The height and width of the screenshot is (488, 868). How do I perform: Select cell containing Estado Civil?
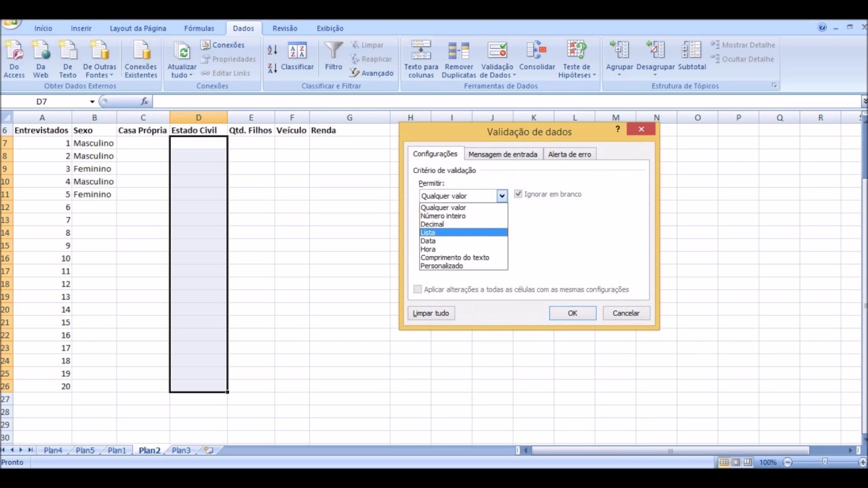point(199,130)
